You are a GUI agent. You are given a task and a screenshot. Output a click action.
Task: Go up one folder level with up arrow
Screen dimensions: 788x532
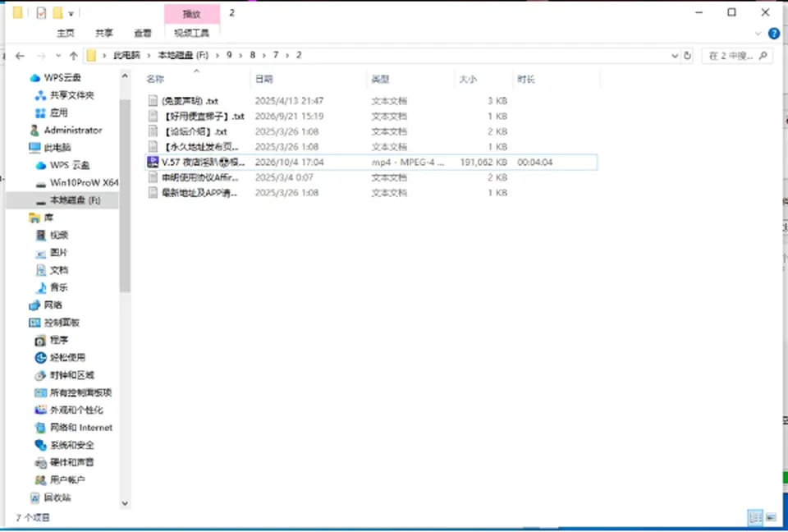[x=73, y=56]
